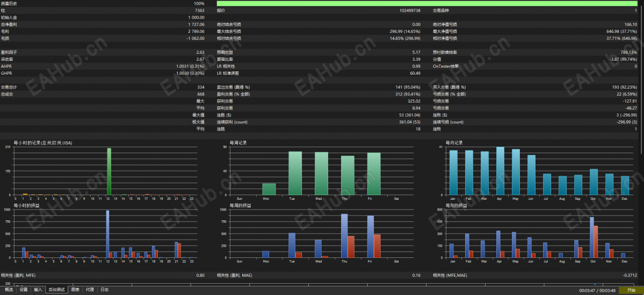Click the 毛损 value -1 062.00

(x=196, y=38)
